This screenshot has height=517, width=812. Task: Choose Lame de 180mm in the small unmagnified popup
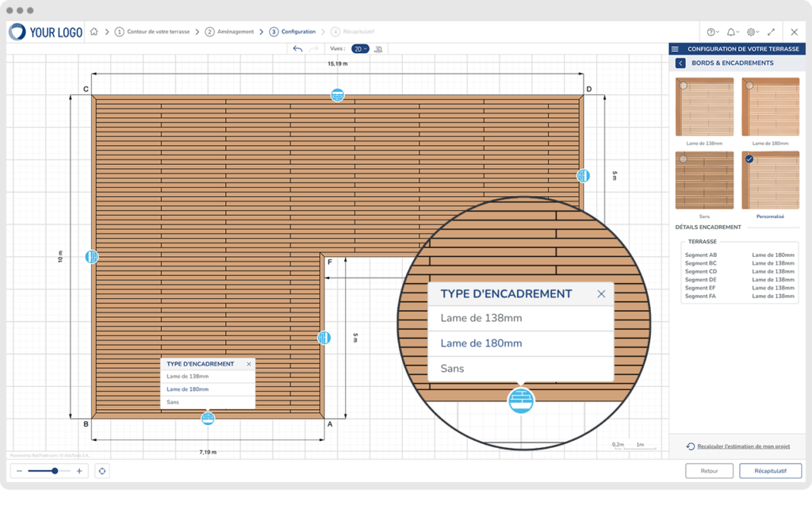208,389
